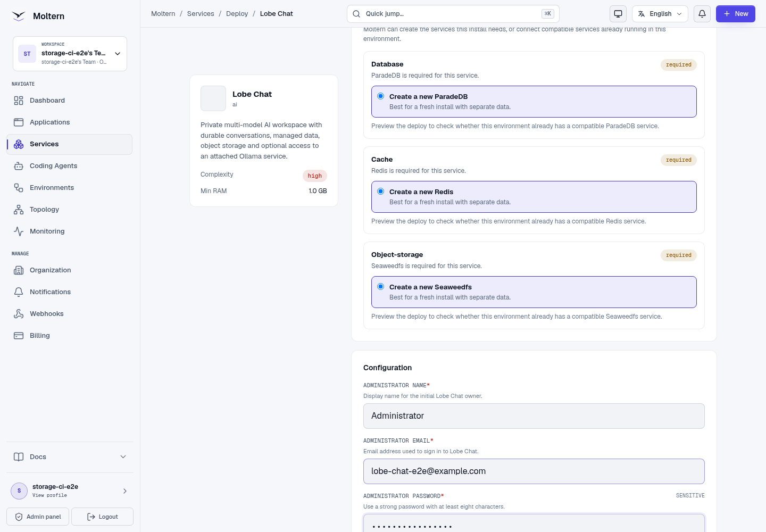Screen dimensions: 766x532
Task: Focus the Administrator name field
Action: 534,416
